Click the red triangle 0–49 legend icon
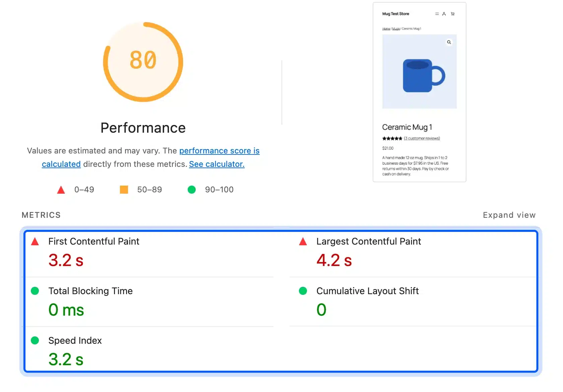563x392 pixels. (x=61, y=190)
